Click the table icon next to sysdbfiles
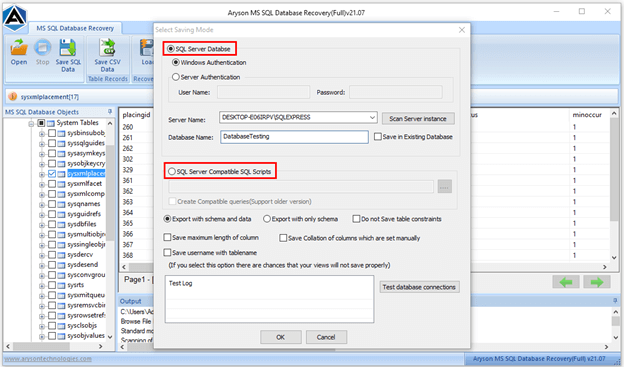 pyautogui.click(x=61, y=224)
